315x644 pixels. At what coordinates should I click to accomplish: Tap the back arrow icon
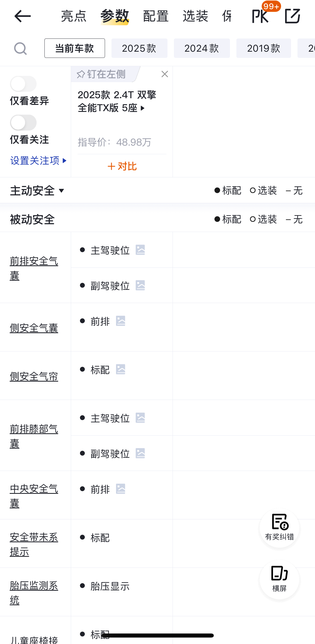(23, 16)
